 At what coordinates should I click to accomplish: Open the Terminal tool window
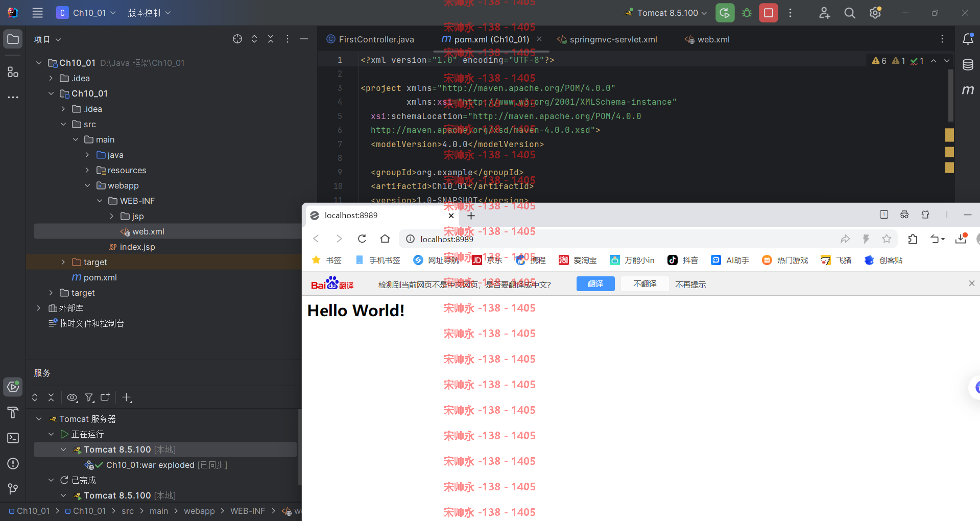13,438
